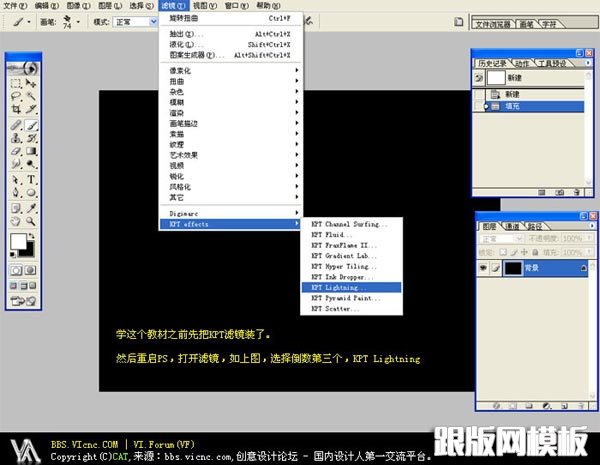
Task: Select the Healing Brush tool
Action: [x=16, y=125]
